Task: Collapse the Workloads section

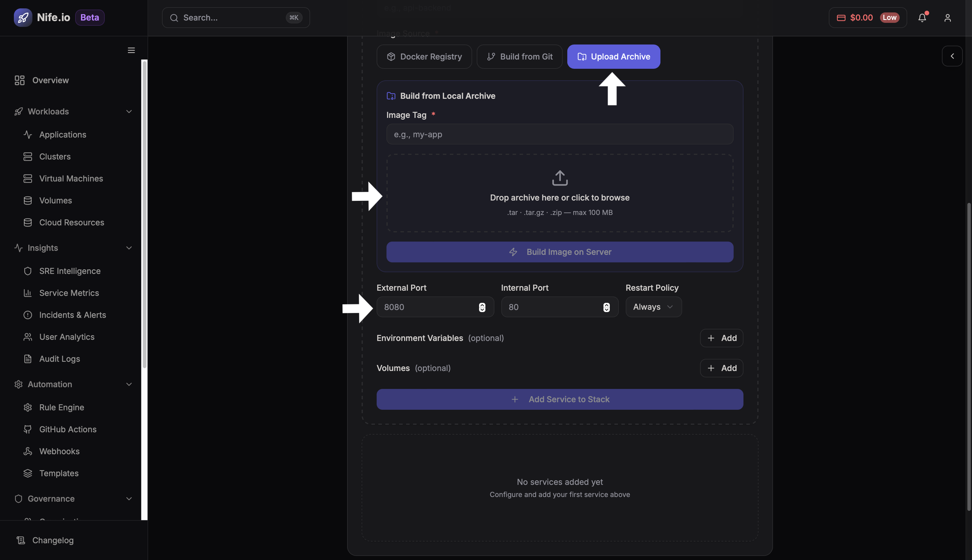Action: tap(129, 111)
